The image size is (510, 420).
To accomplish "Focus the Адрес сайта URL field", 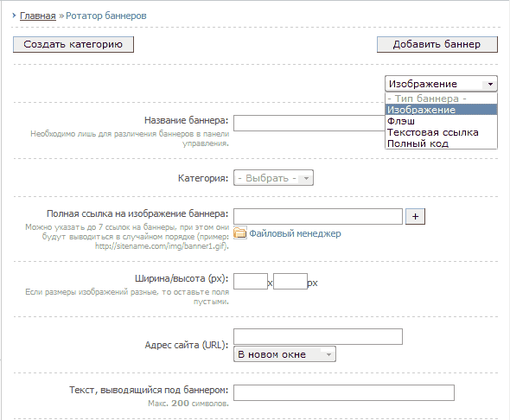I will pos(318,337).
